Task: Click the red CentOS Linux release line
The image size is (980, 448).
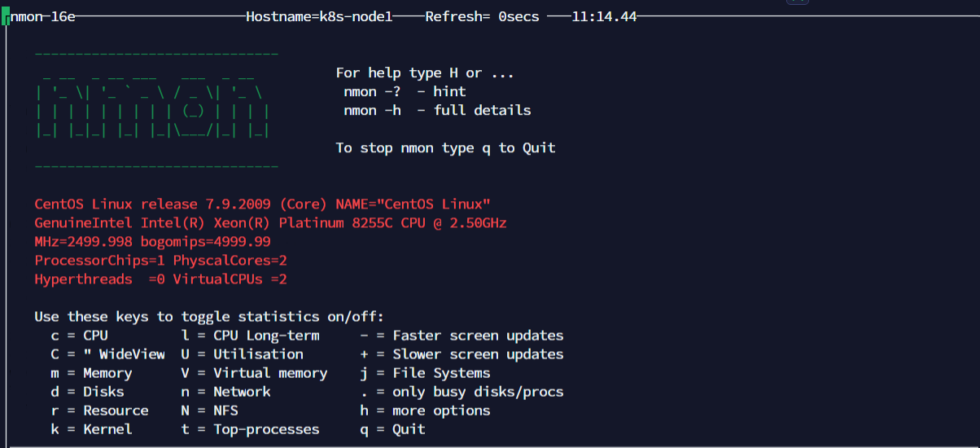Action: click(262, 204)
